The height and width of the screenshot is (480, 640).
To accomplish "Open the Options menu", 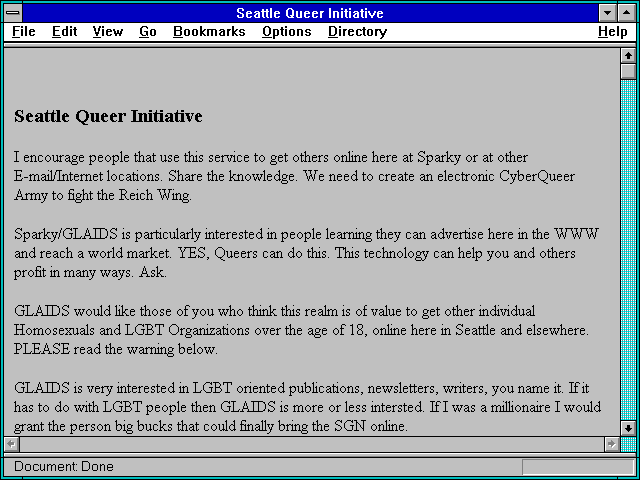I will click(x=287, y=32).
